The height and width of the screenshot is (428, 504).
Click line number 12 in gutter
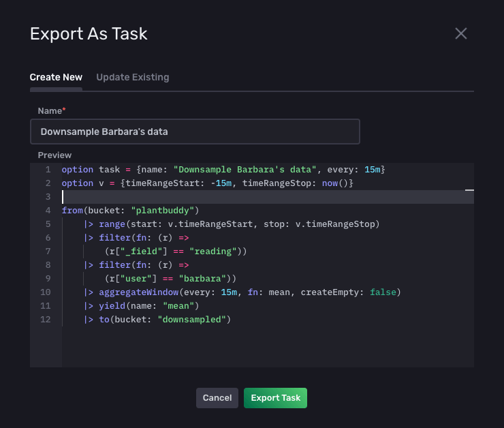[x=46, y=320]
